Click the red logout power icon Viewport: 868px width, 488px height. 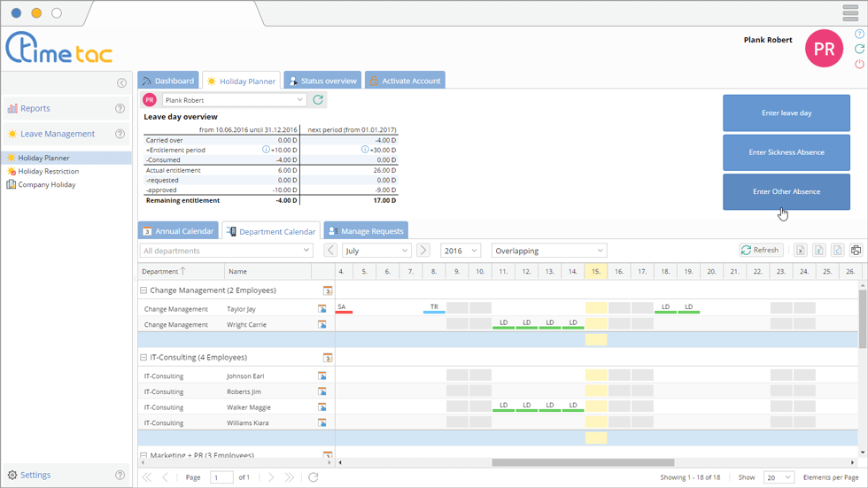click(859, 65)
